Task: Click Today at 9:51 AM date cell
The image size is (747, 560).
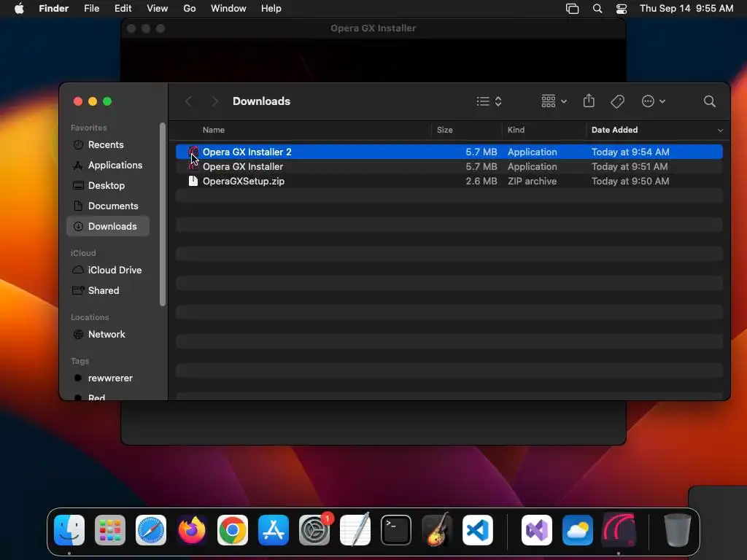Action: pos(630,167)
